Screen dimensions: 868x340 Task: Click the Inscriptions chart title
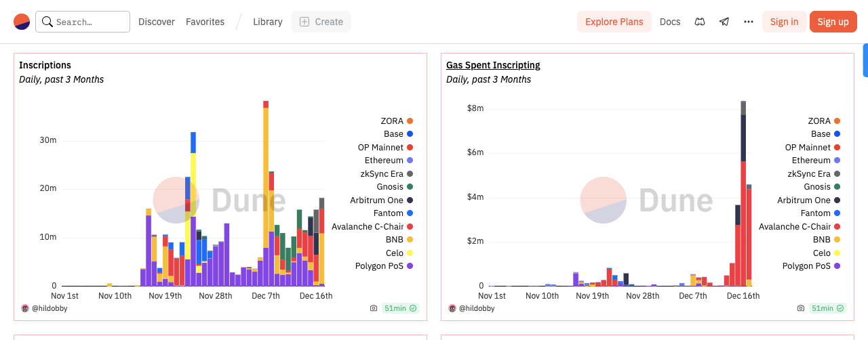(x=45, y=65)
